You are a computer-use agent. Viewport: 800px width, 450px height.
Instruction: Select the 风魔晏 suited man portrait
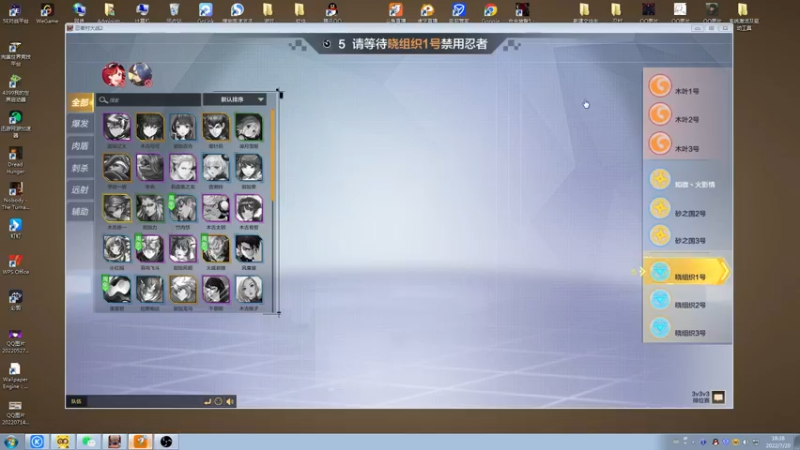click(249, 248)
